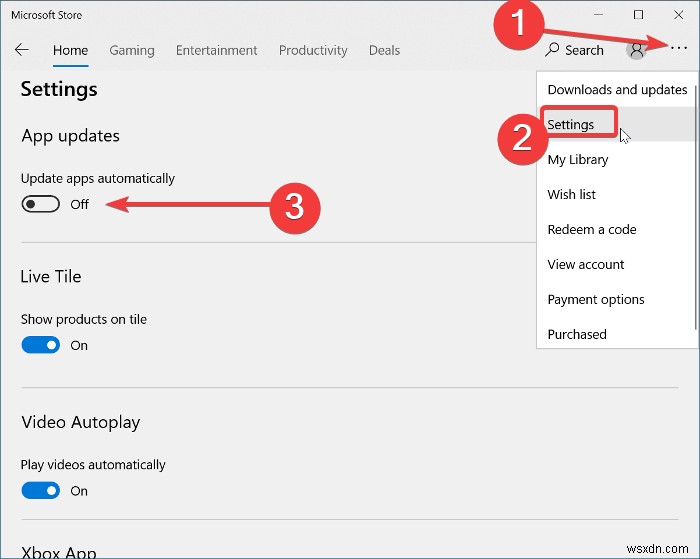Open Wish list menu entry
This screenshot has width=700, height=559.
point(617,194)
